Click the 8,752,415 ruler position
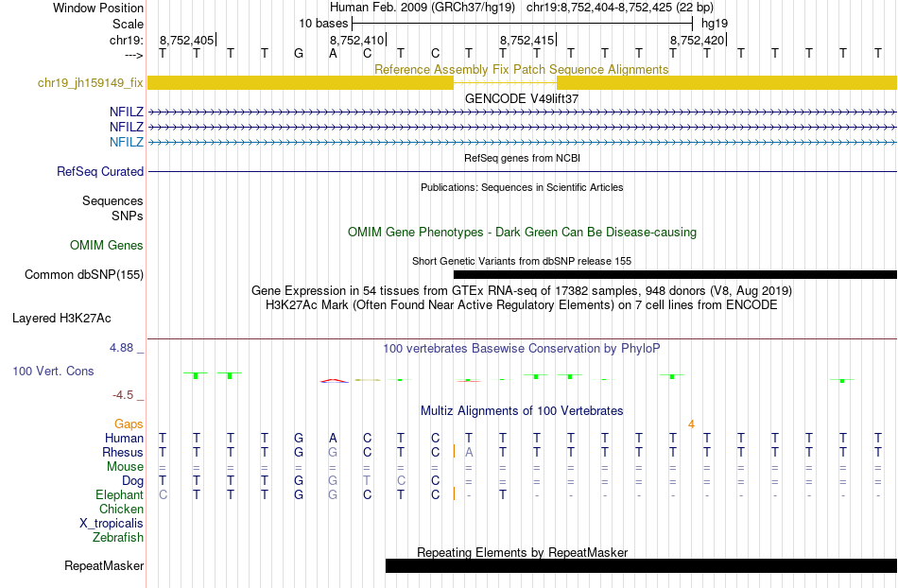 point(527,40)
